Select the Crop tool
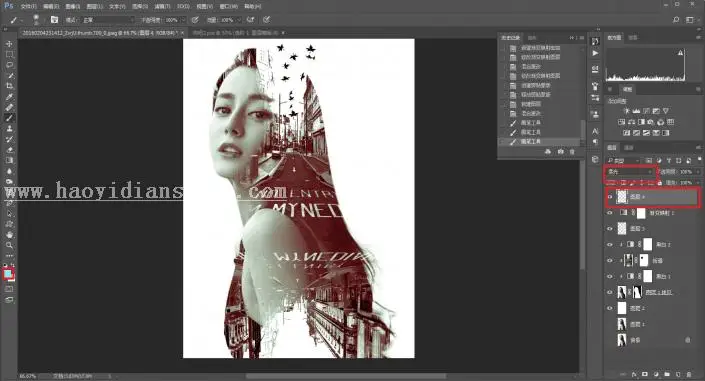The image size is (705, 381). [x=9, y=86]
